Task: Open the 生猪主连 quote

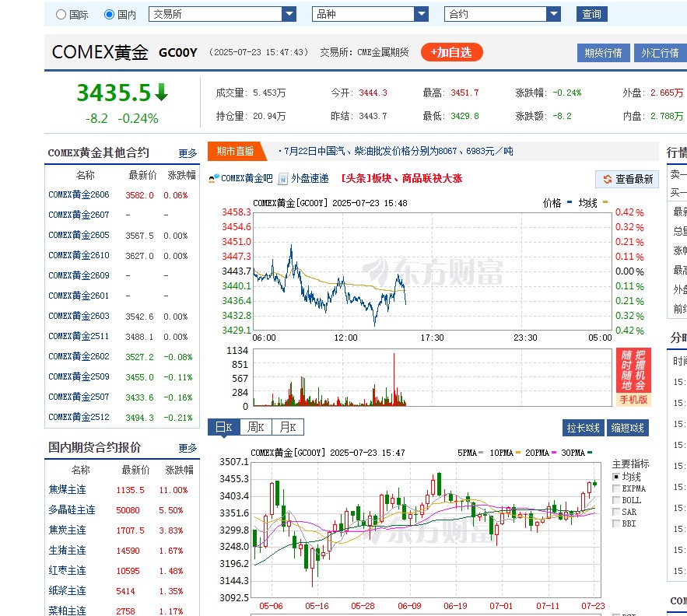Action: click(x=68, y=550)
